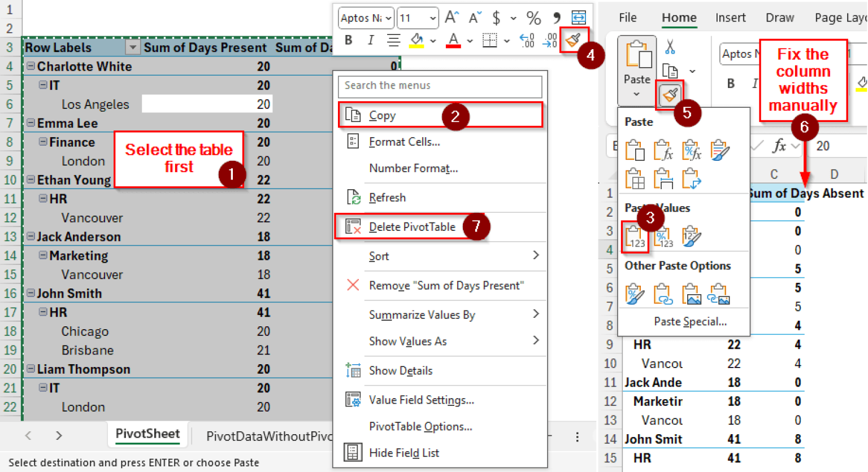The height and width of the screenshot is (472, 868).
Task: Open the Row Labels filter dropdown
Action: pyautogui.click(x=133, y=47)
